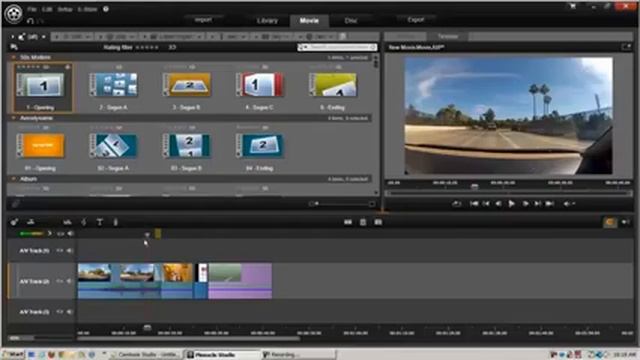The image size is (640, 360).
Task: Click the undo arrow icon
Action: pyautogui.click(x=30, y=20)
